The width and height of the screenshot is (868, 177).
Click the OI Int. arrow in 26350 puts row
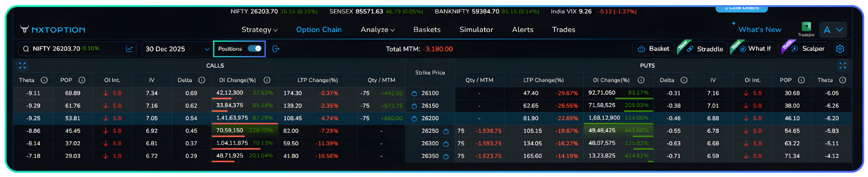[746, 156]
